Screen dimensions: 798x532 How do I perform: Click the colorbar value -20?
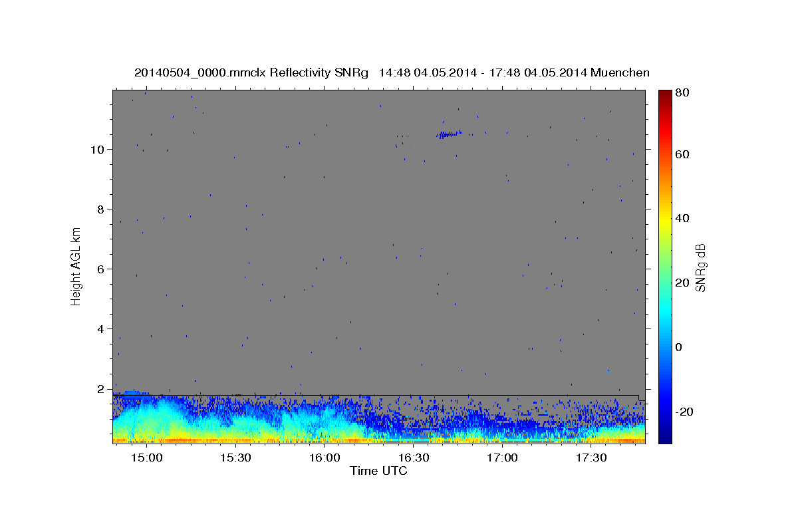(x=684, y=412)
